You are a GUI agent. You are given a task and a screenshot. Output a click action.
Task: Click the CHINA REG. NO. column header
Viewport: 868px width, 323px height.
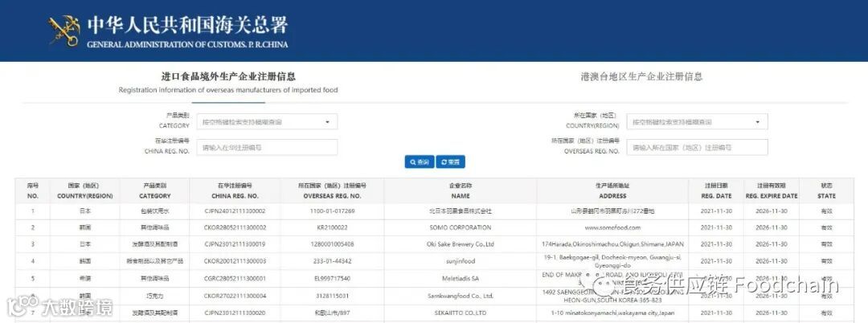click(235, 190)
